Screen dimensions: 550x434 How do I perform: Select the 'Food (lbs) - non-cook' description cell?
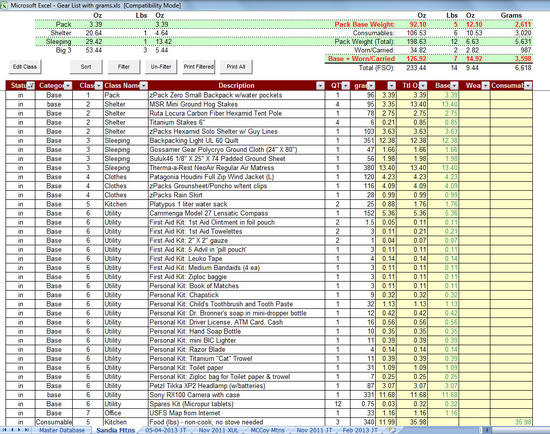(236, 422)
